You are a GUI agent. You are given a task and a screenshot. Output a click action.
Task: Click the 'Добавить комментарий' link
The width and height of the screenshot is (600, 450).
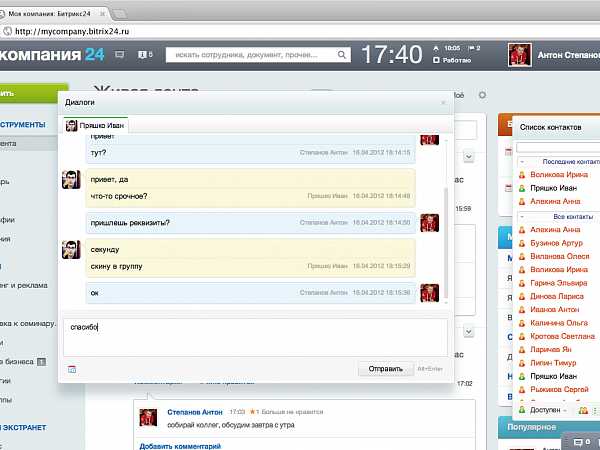180,445
